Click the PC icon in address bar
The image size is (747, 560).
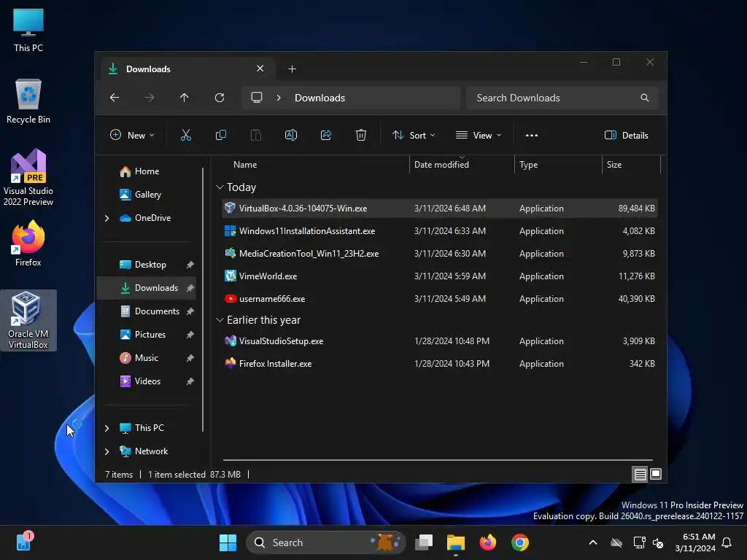(x=257, y=98)
